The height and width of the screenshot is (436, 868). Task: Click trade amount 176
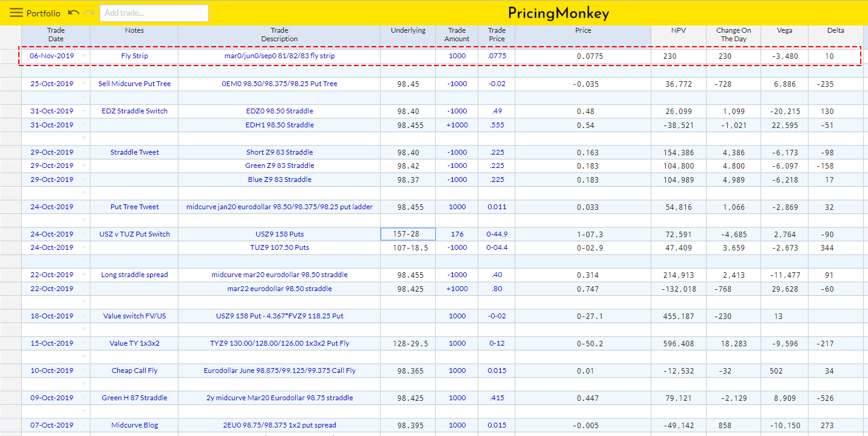(x=456, y=234)
